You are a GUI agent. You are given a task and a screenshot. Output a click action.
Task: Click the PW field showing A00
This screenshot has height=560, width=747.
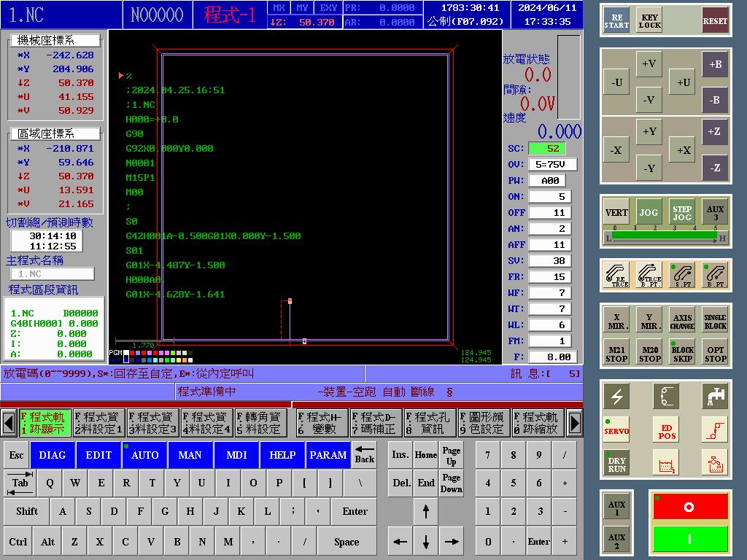pyautogui.click(x=547, y=181)
